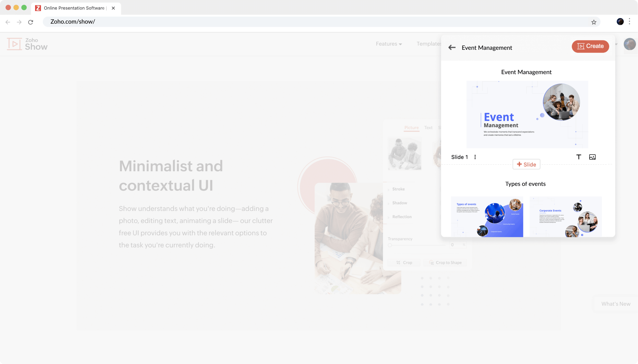638x364 pixels.
Task: Click the browser back navigation arrow
Action: pyautogui.click(x=8, y=21)
